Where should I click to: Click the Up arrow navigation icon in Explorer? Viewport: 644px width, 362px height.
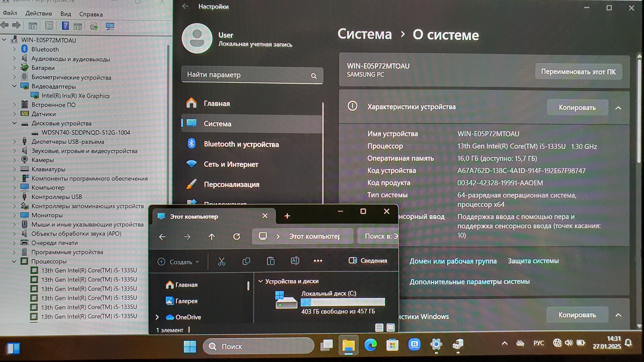point(212,237)
